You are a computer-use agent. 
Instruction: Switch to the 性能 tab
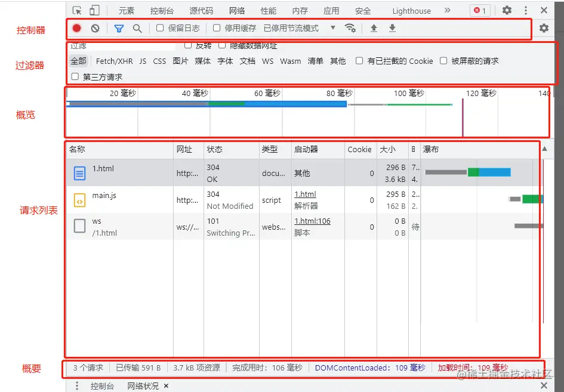point(269,11)
